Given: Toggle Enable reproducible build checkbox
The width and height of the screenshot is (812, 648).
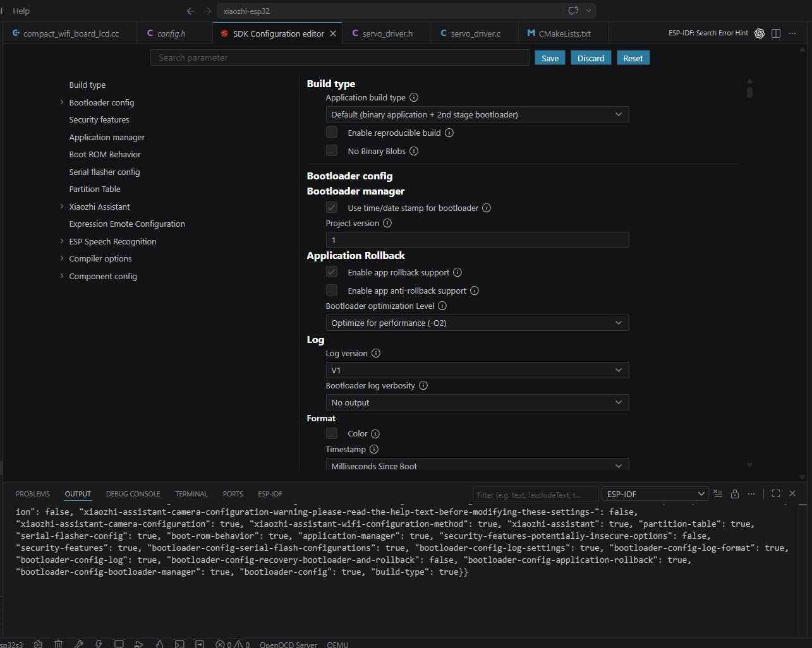Looking at the screenshot, I should [332, 133].
